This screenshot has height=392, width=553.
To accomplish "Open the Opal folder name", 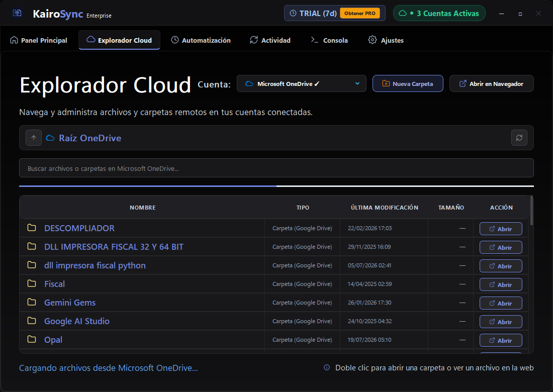I will pyautogui.click(x=53, y=340).
